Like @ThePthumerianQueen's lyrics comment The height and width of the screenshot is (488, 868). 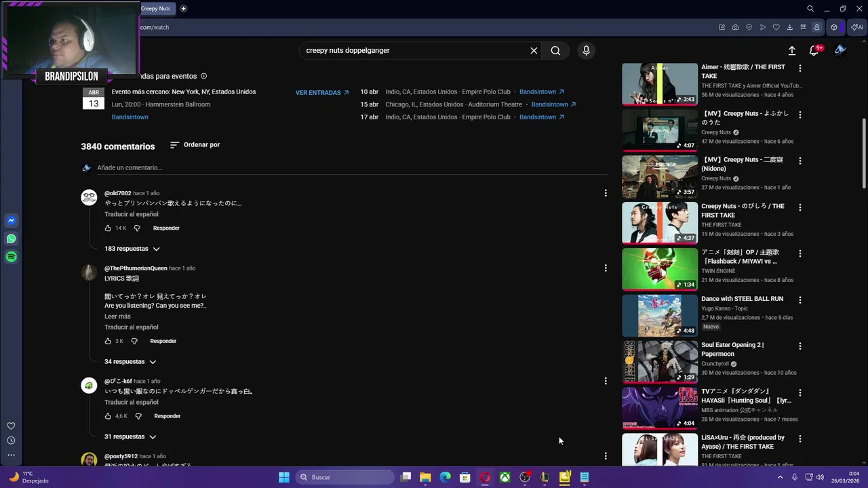(x=108, y=341)
